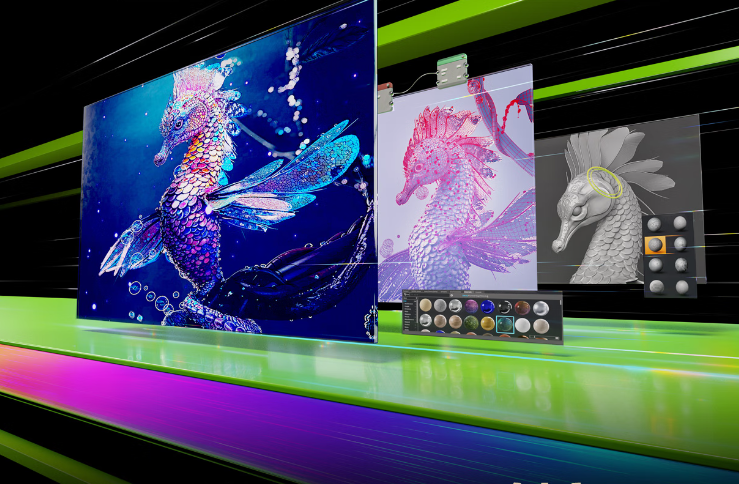
Task: Select the red node beside the wireframe panel
Action: tap(385, 98)
